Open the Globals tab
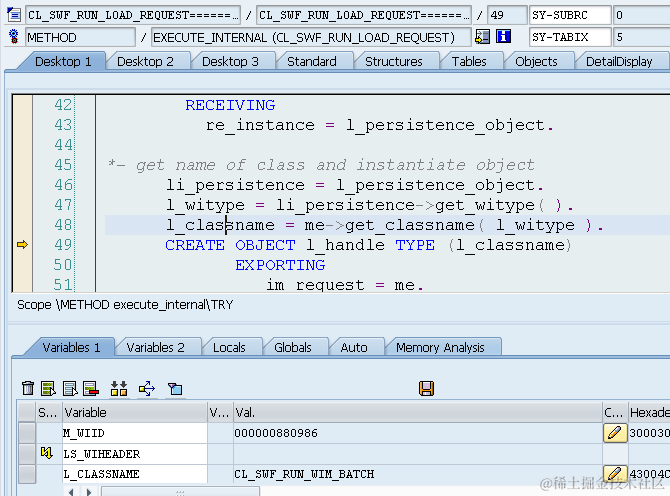670x496 pixels. [293, 347]
